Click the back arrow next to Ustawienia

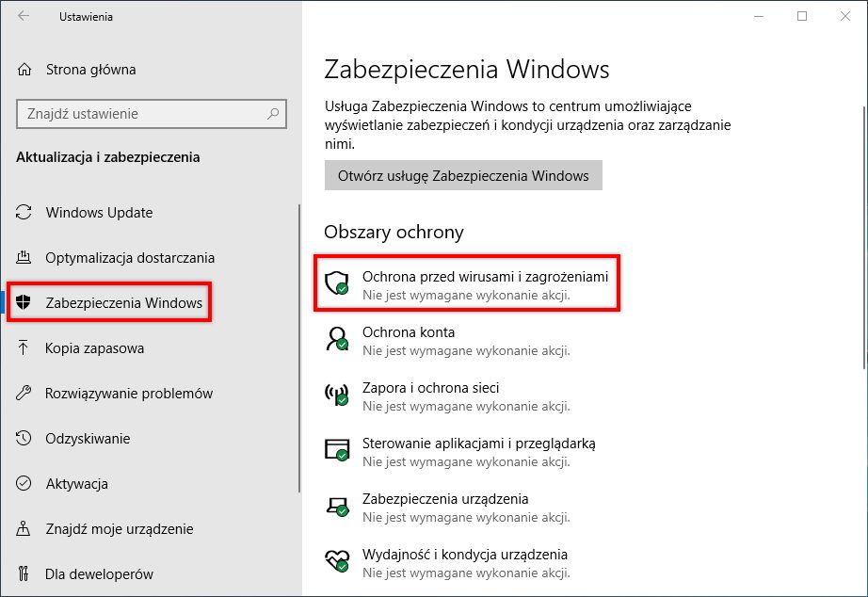point(21,16)
